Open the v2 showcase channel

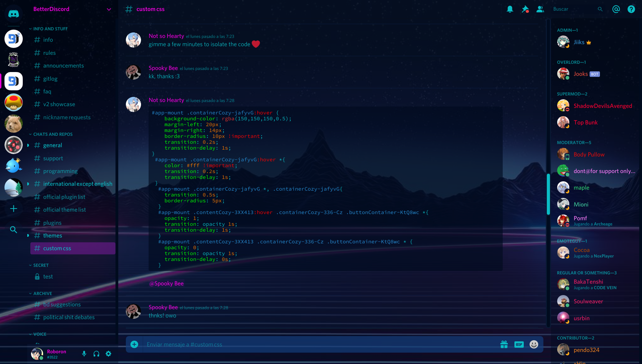(73, 104)
